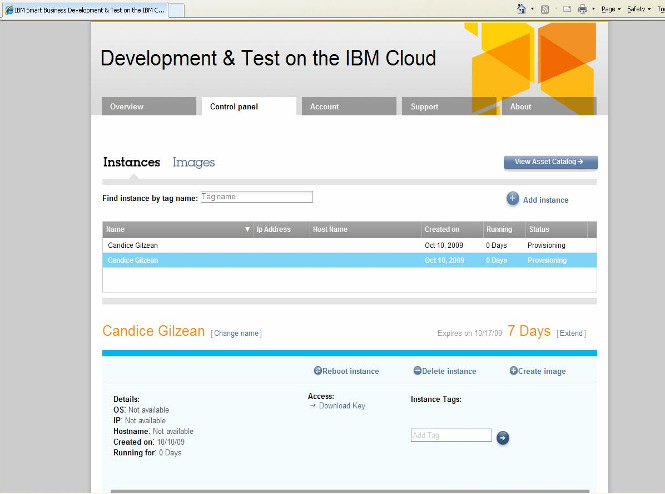665x494 pixels.
Task: Click the Reboot instance link text
Action: pos(351,371)
